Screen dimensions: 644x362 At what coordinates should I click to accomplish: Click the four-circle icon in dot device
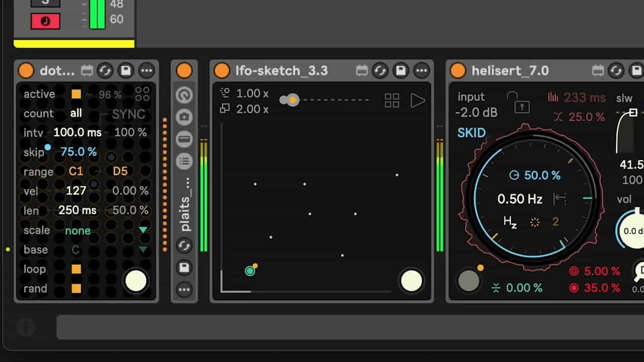(x=142, y=94)
